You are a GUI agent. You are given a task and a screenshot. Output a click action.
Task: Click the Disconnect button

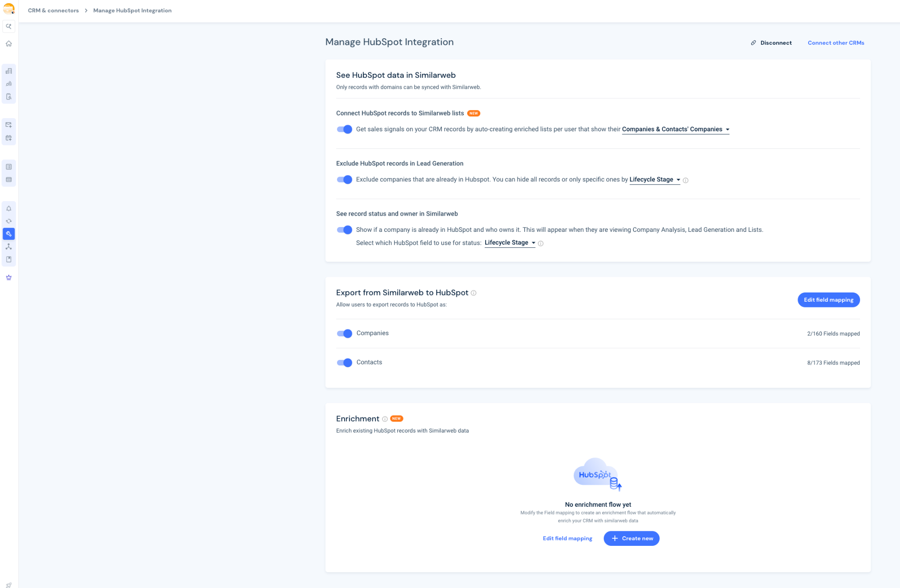point(771,43)
